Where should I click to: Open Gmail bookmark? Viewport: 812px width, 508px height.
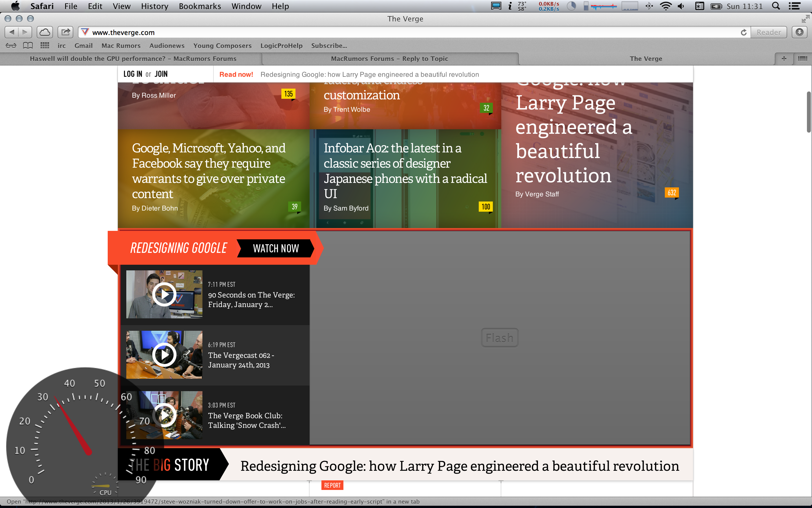[x=83, y=45]
